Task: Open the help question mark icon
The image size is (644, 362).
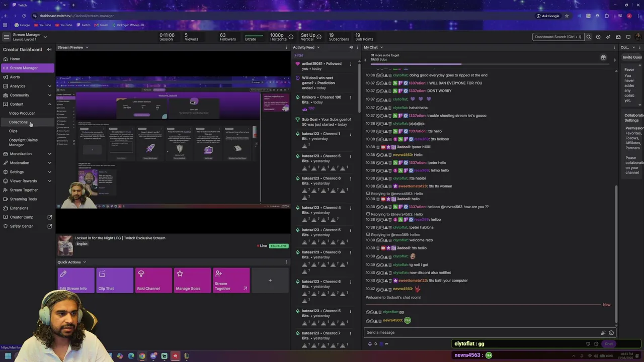Action: 598,37
